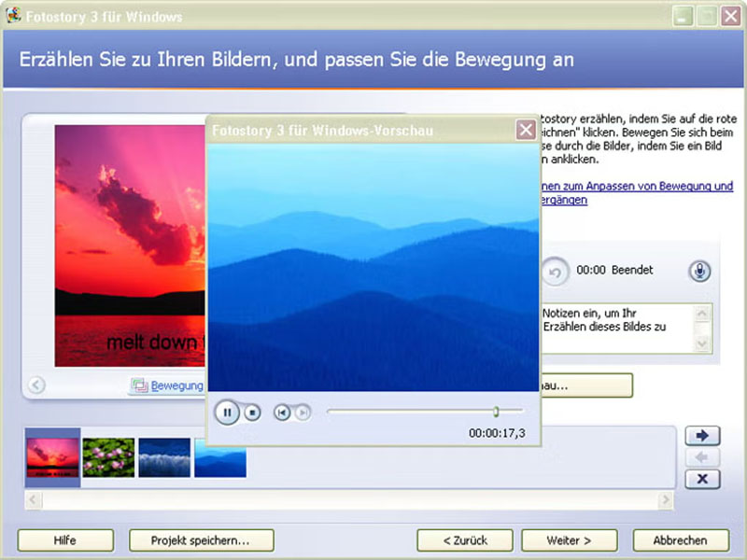Move selected picture left with arrow
This screenshot has width=747, height=560.
[x=702, y=457]
